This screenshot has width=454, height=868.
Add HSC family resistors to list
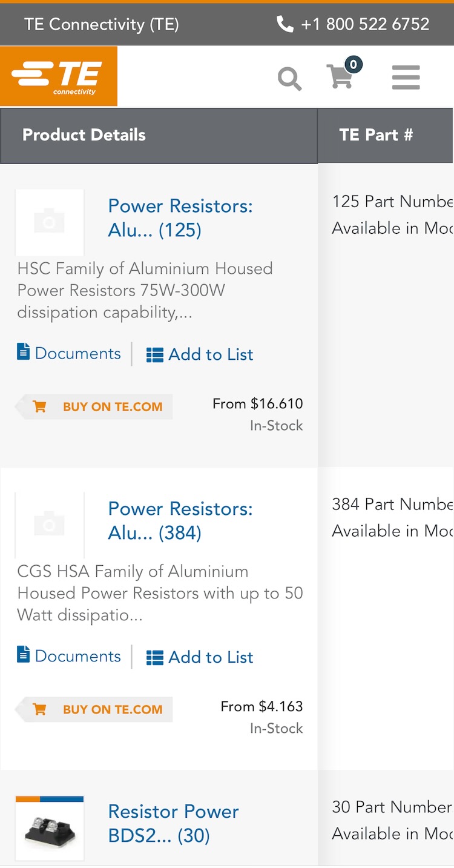coord(200,354)
